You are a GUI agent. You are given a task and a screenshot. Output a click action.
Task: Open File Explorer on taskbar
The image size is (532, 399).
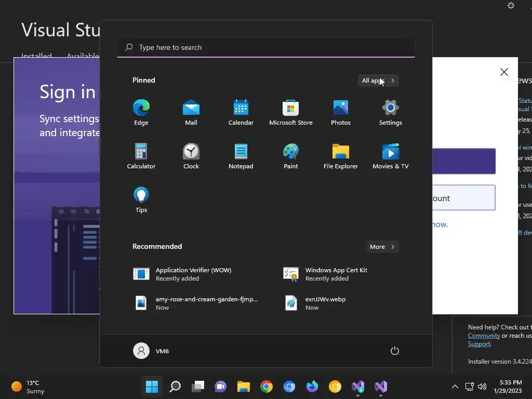coord(244,387)
